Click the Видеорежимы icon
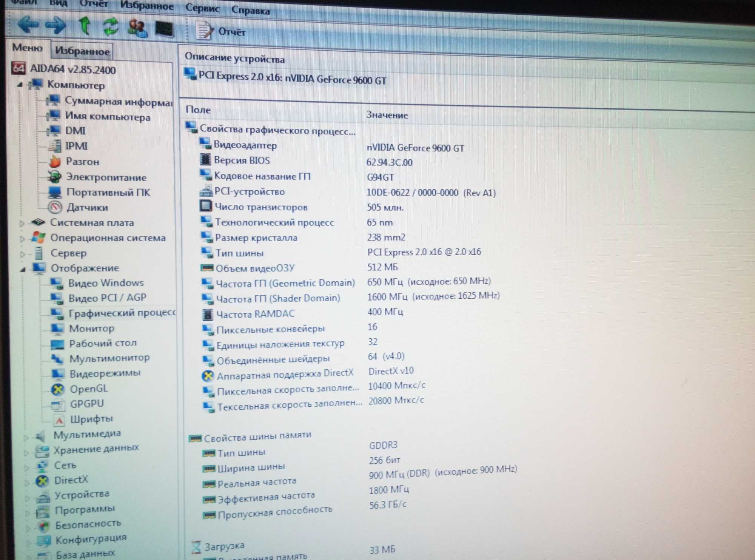Viewport: 755px width, 560px height. click(x=58, y=373)
